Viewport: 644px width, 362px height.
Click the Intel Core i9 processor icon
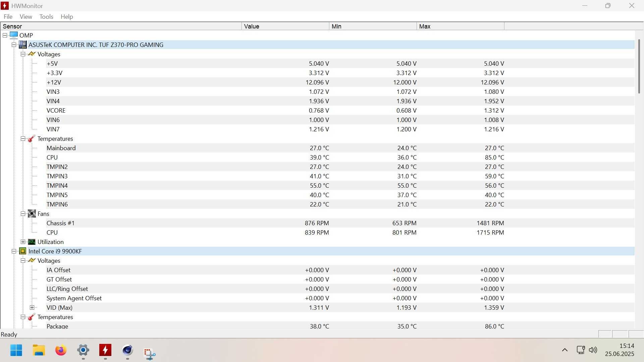[x=22, y=251]
